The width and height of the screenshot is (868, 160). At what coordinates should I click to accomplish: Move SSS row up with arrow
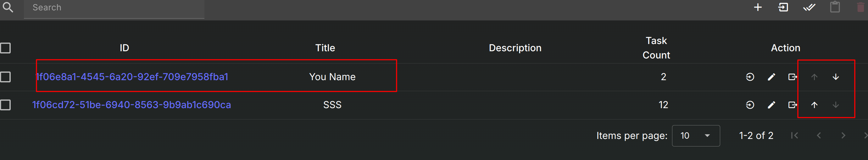coord(814,105)
